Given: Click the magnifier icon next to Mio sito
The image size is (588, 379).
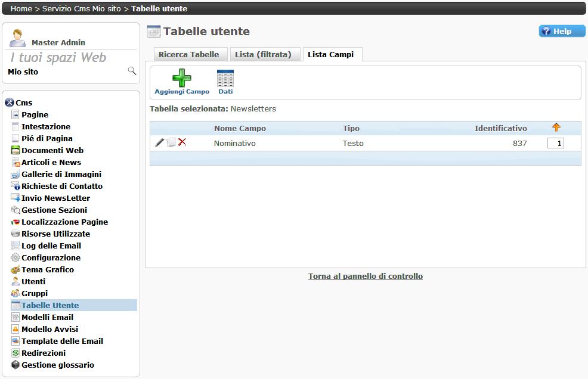Looking at the screenshot, I should 132,72.
